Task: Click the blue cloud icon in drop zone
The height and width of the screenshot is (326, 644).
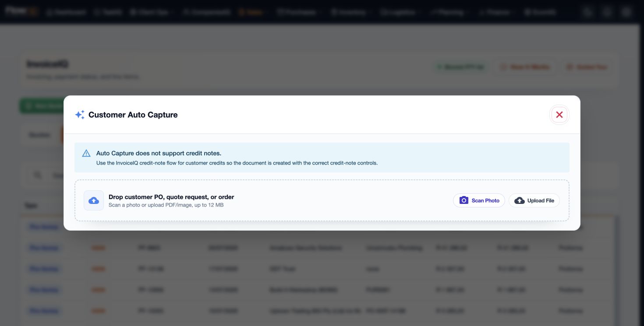Action: point(94,200)
